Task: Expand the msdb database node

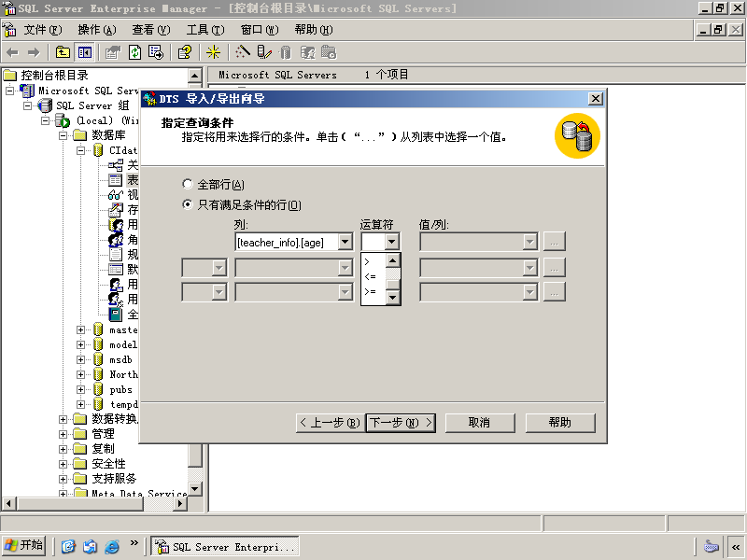Action: point(80,359)
